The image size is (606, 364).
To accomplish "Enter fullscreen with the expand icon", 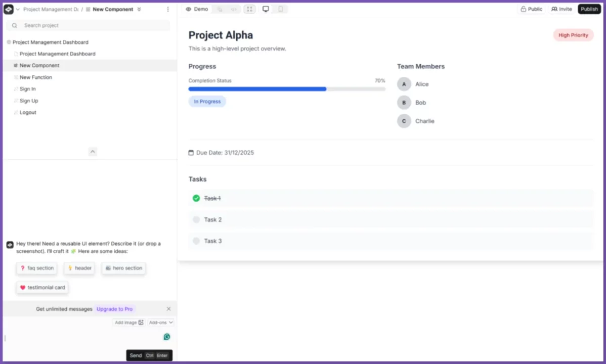I will pyautogui.click(x=249, y=9).
